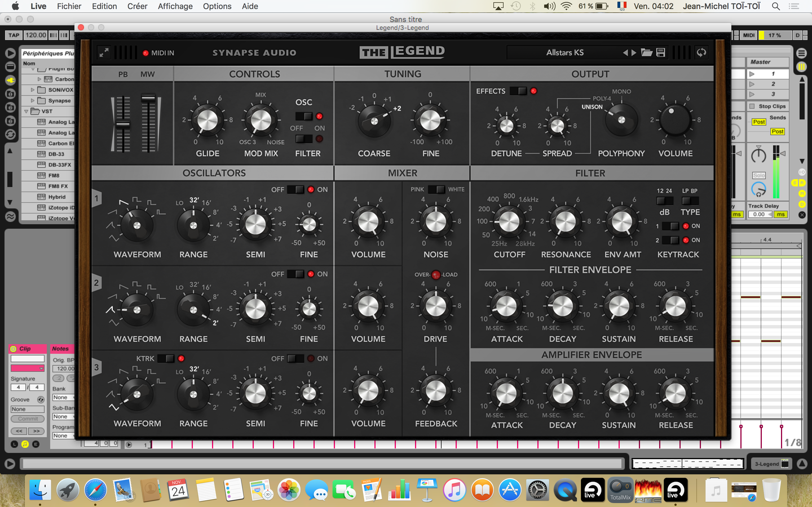The image size is (812, 507).
Task: Enlarge the plugin with the resize arrows icon
Action: coord(104,52)
